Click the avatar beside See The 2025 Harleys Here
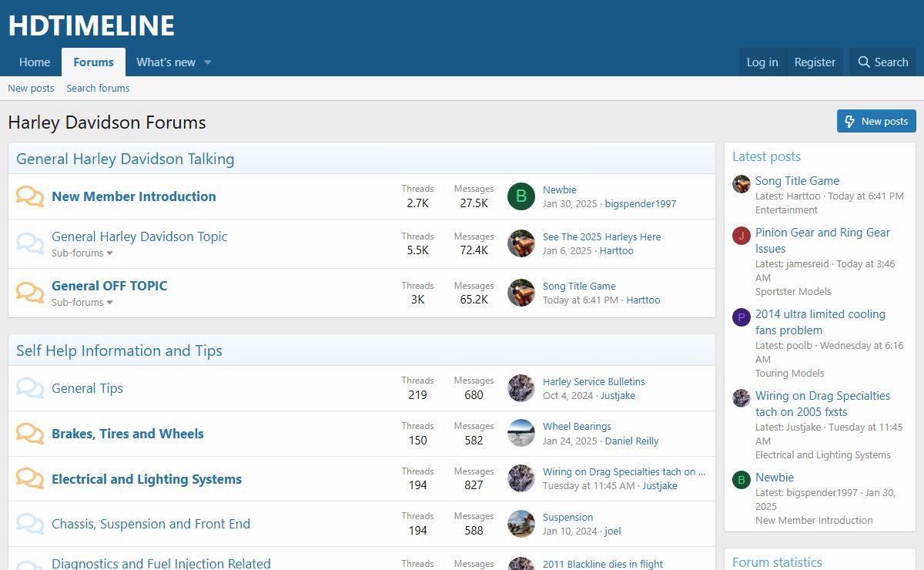Image resolution: width=924 pixels, height=570 pixels. tap(521, 243)
